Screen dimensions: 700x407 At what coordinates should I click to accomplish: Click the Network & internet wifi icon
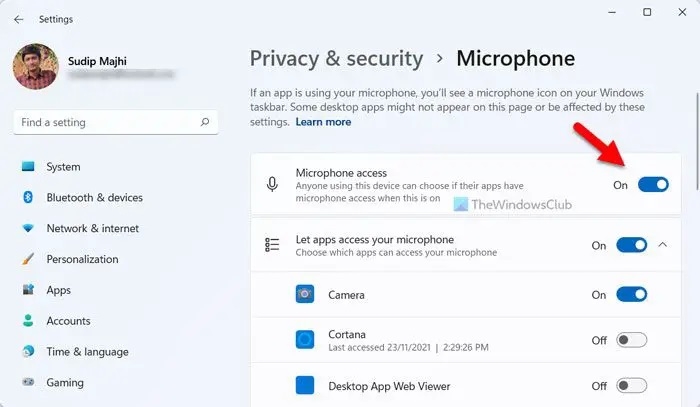pyautogui.click(x=28, y=228)
